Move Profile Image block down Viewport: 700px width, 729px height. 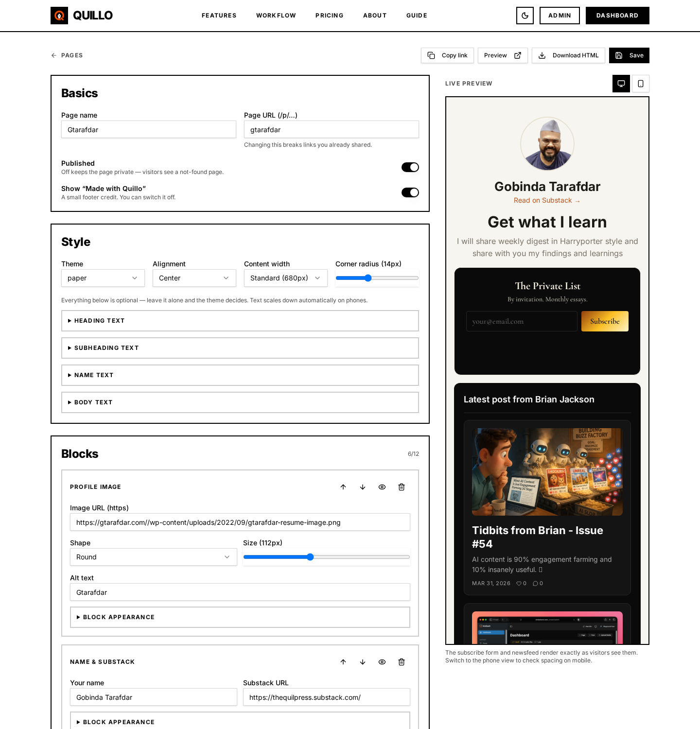tap(363, 487)
